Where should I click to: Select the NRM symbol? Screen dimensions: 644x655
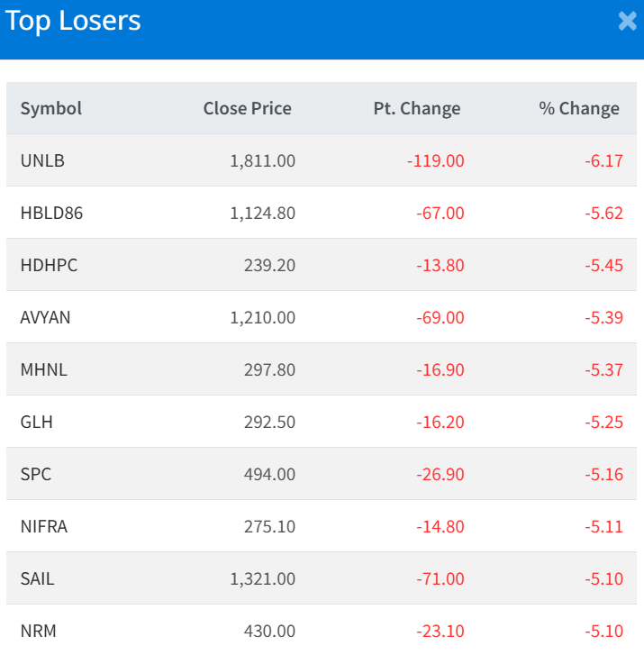[x=38, y=632]
